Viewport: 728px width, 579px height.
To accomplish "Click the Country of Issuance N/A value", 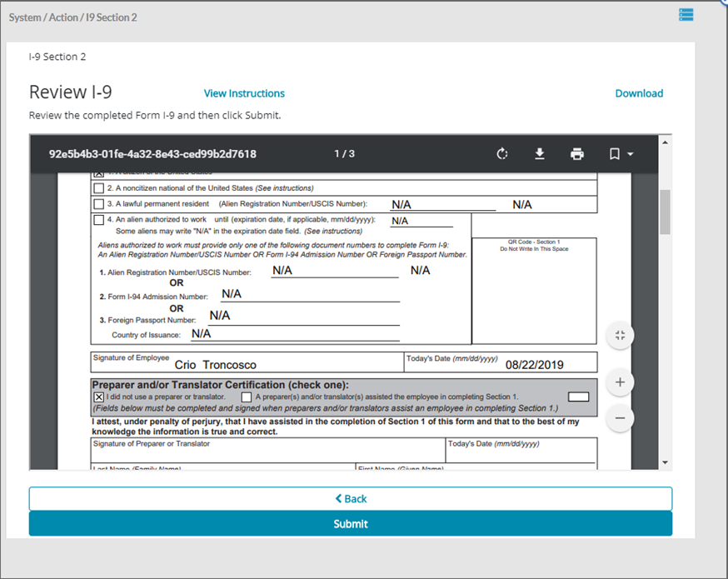I will [201, 334].
